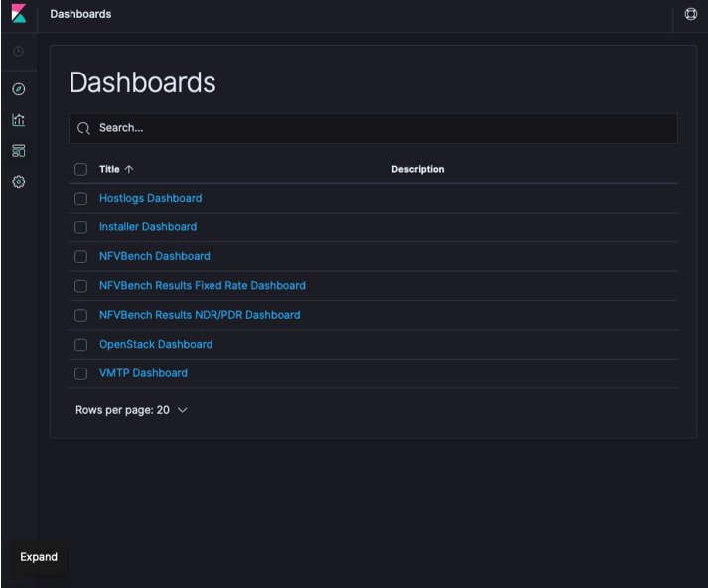Click the search magnifier icon
The image size is (708, 588).
click(x=83, y=128)
